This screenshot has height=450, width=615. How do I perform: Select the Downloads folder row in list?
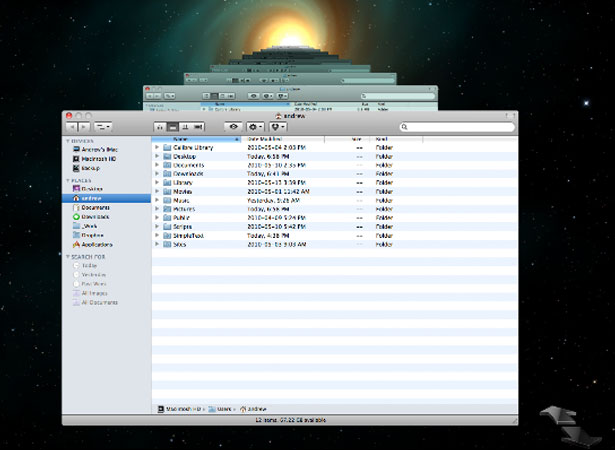[335, 174]
